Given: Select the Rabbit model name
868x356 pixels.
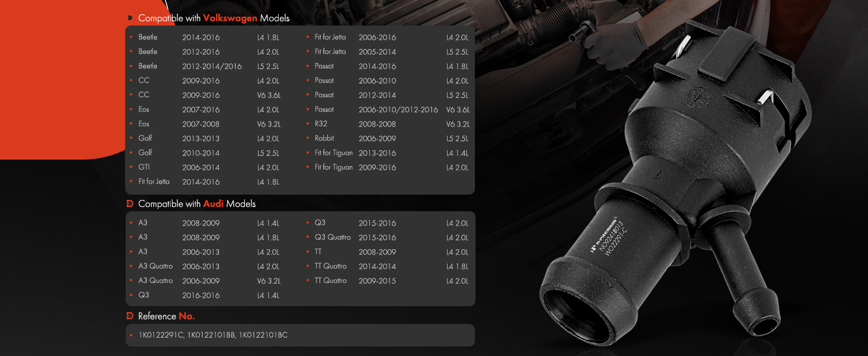Looking at the screenshot, I should click(324, 138).
